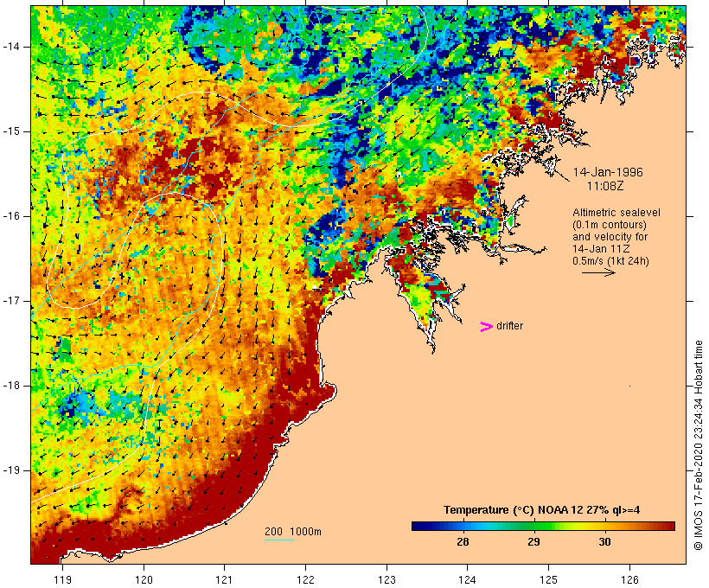This screenshot has height=588, width=709.
Task: Click the longitude label 124
Action: (x=468, y=579)
